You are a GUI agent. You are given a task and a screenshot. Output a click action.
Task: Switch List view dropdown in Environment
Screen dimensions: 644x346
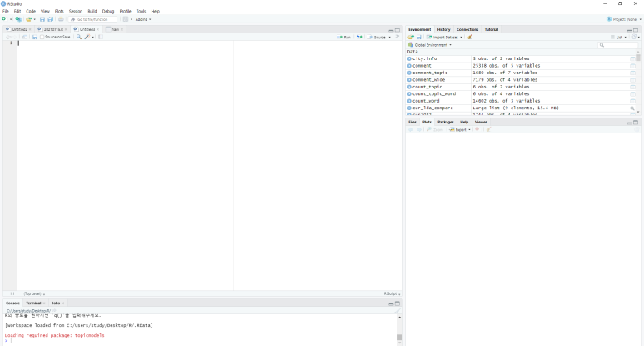point(618,37)
